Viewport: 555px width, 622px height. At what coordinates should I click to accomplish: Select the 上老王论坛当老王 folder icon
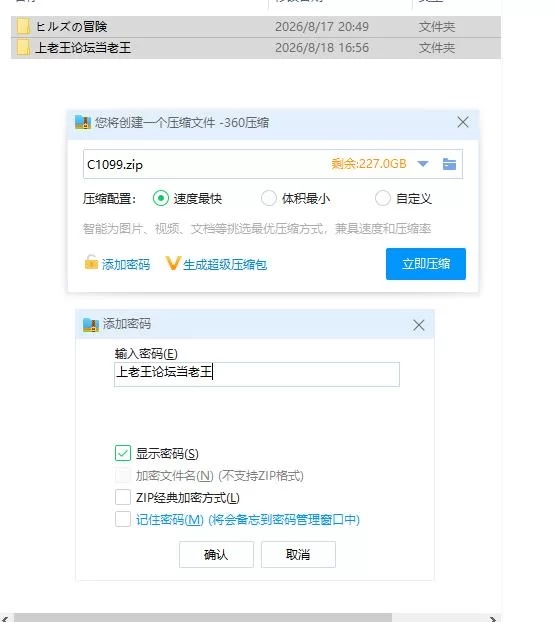tap(23, 48)
